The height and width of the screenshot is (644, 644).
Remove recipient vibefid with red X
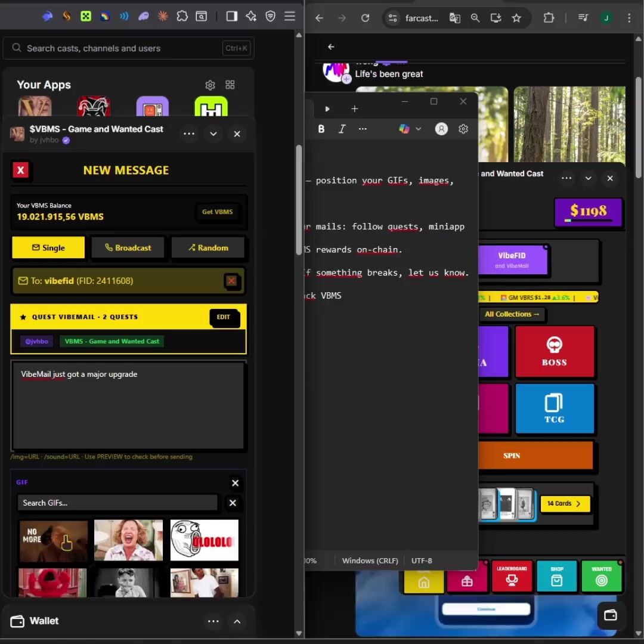point(231,281)
